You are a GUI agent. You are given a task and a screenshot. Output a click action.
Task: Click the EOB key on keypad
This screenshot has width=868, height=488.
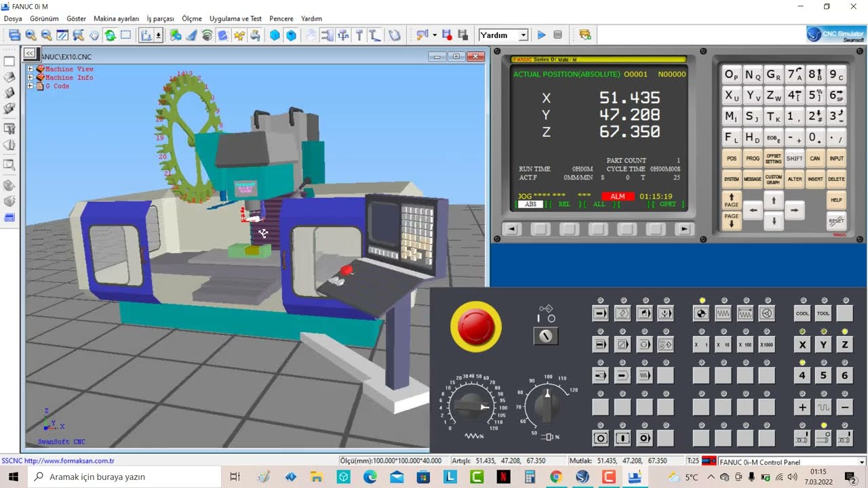coord(774,138)
